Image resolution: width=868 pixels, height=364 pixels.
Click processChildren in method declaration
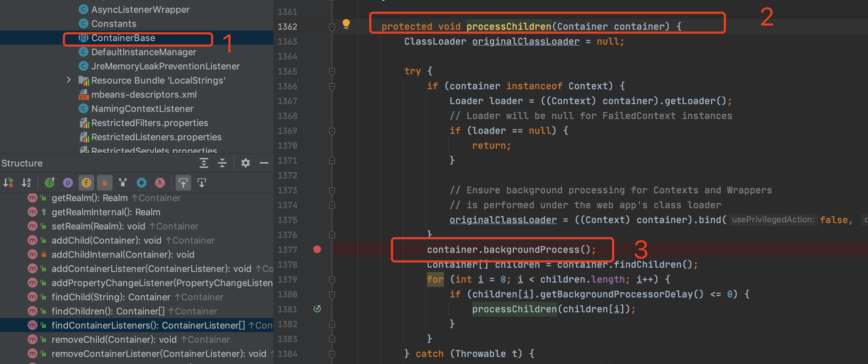[509, 27]
